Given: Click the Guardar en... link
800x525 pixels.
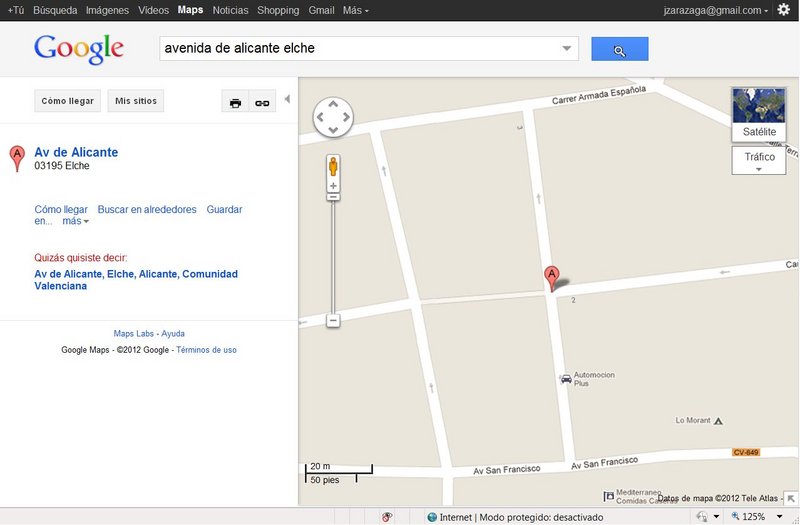Looking at the screenshot, I should [224, 209].
